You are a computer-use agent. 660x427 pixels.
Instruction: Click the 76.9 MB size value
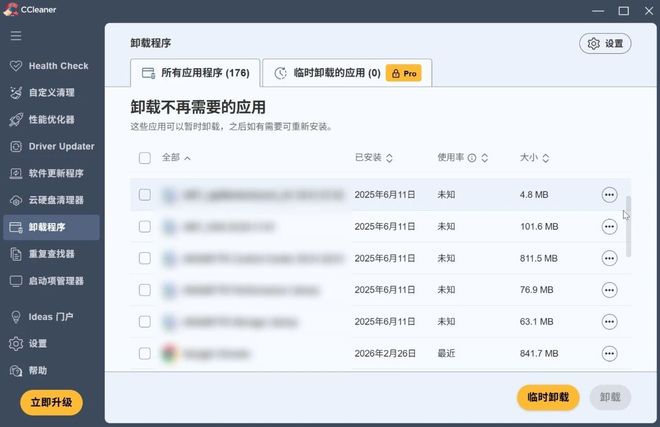click(536, 290)
